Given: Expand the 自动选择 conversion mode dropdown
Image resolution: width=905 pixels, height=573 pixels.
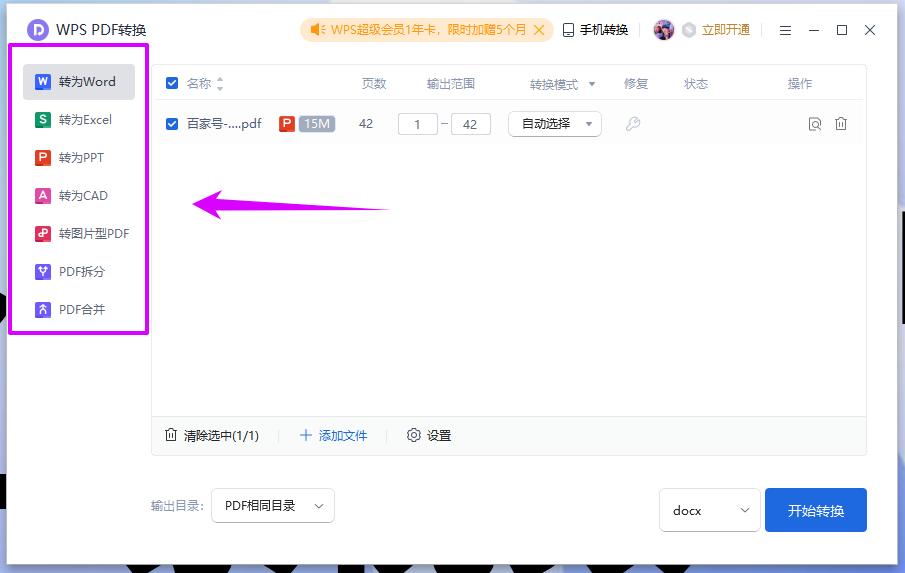Looking at the screenshot, I should (x=555, y=124).
